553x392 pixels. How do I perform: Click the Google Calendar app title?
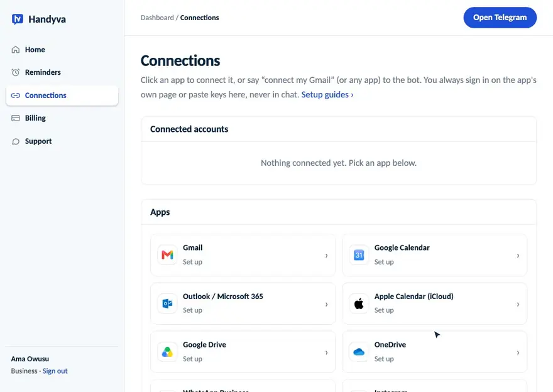coord(402,248)
